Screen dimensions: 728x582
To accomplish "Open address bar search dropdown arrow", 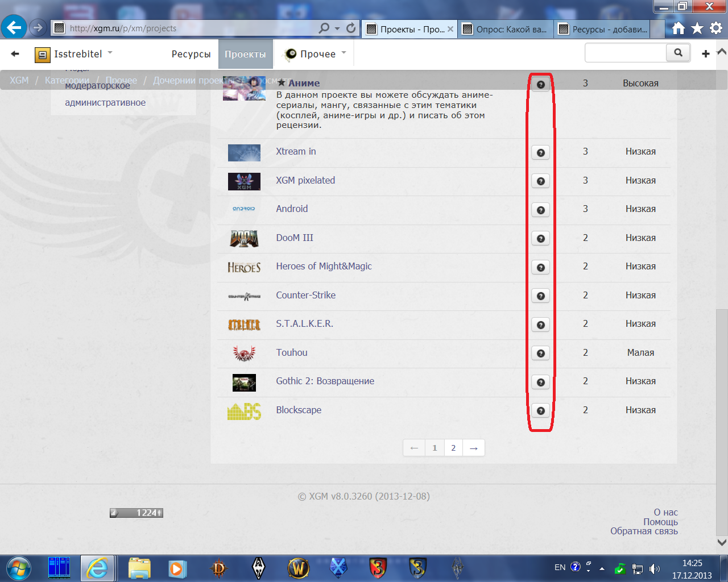I will click(337, 28).
